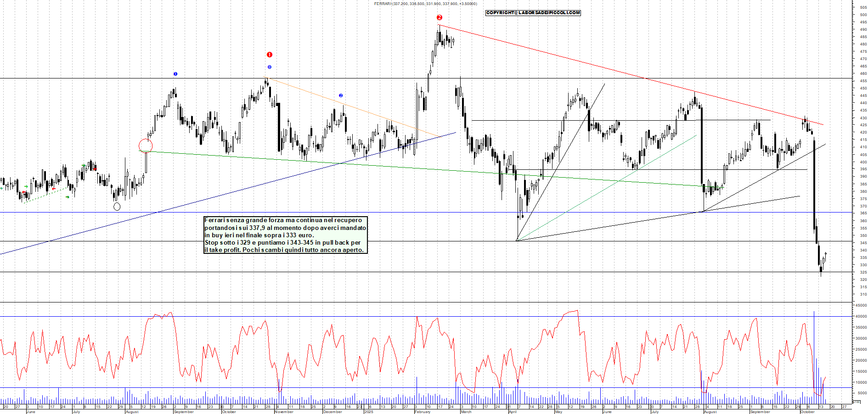Image resolution: width=868 pixels, height=414 pixels.
Task: Click the red circle marker numbered 1
Action: coord(270,55)
